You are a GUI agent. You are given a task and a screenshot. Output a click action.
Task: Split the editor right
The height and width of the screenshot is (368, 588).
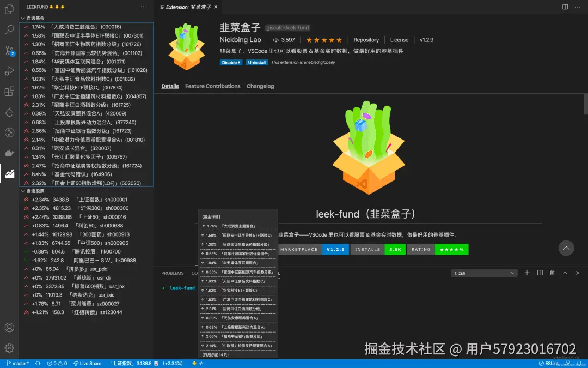pos(565,7)
